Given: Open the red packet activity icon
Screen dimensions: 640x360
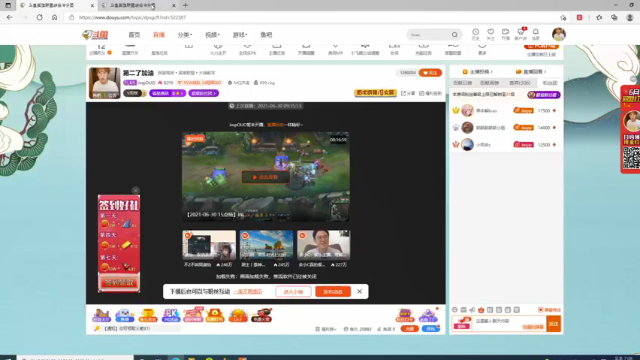Looking at the screenshot, I should coord(215,316).
